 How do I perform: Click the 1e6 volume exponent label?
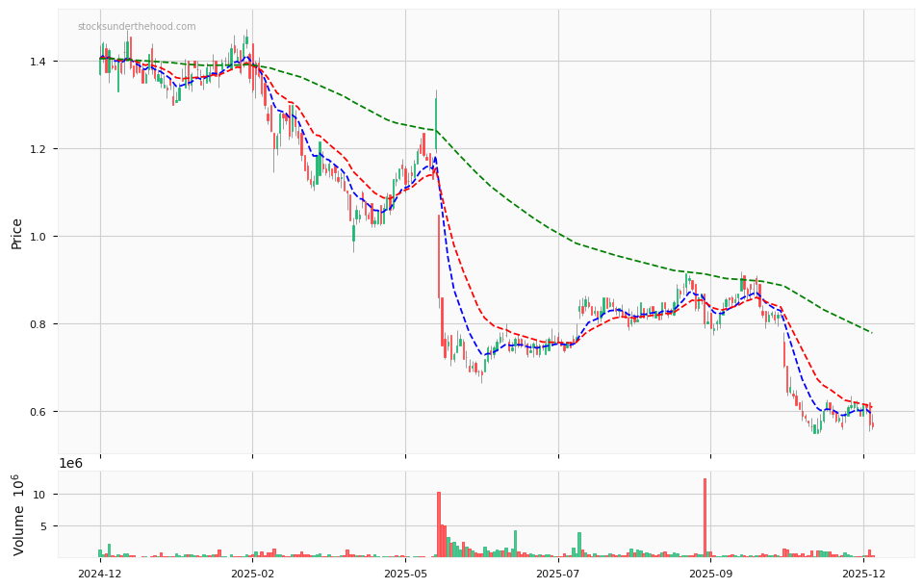[72, 463]
